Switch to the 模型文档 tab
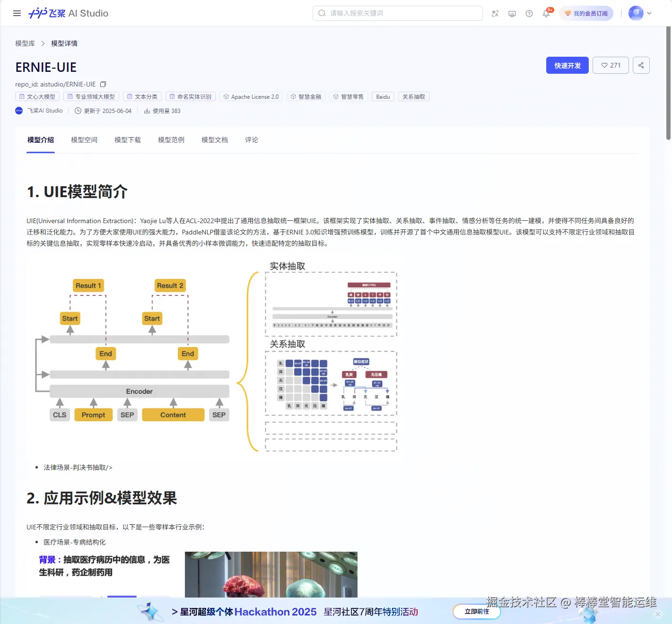Viewport: 672px width, 624px height. point(215,140)
